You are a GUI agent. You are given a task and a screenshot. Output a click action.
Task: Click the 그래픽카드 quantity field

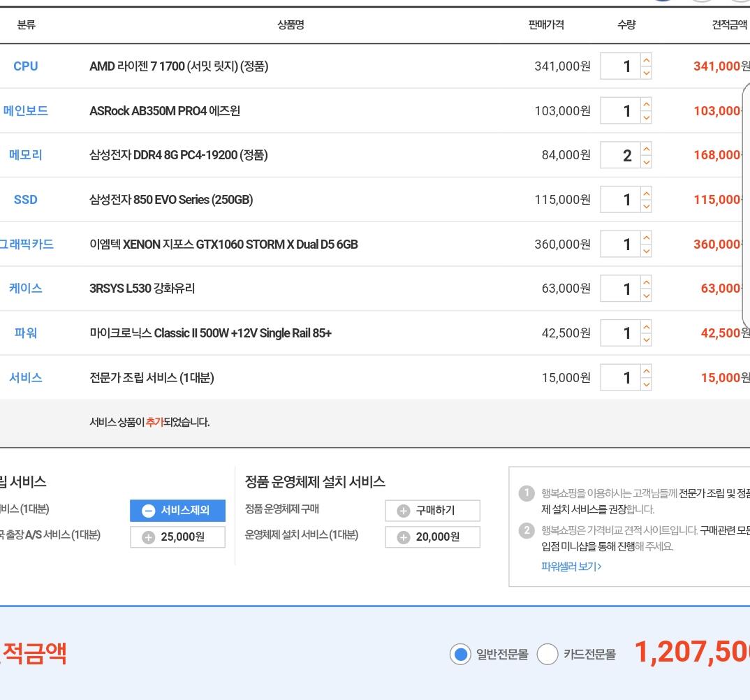pos(620,244)
